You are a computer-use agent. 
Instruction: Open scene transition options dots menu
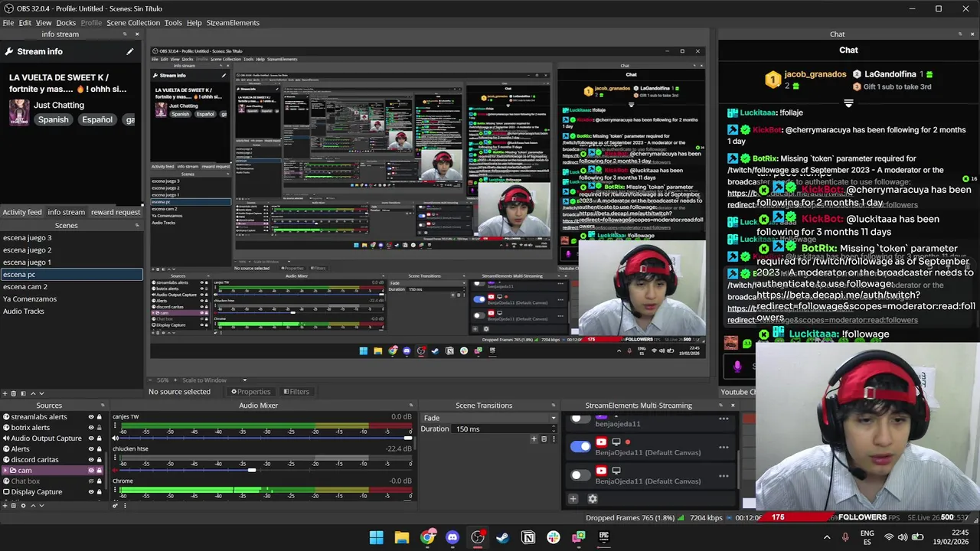(554, 439)
